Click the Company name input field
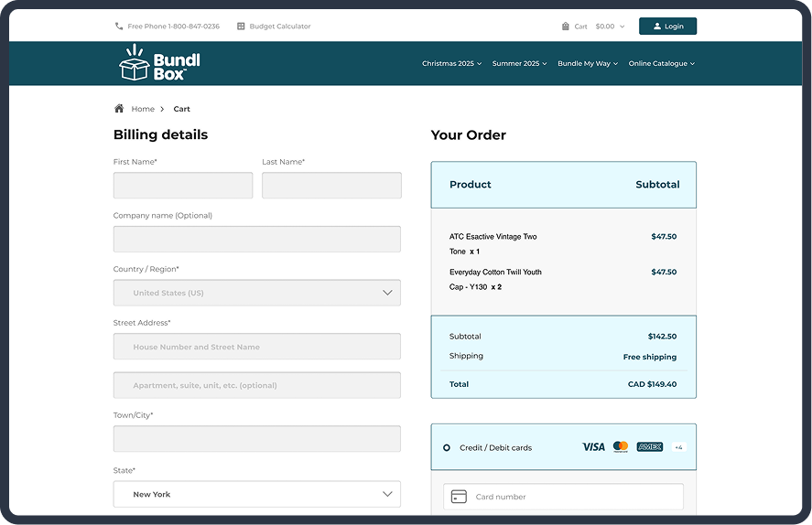Viewport: 812px width, 525px height. pyautogui.click(x=257, y=239)
